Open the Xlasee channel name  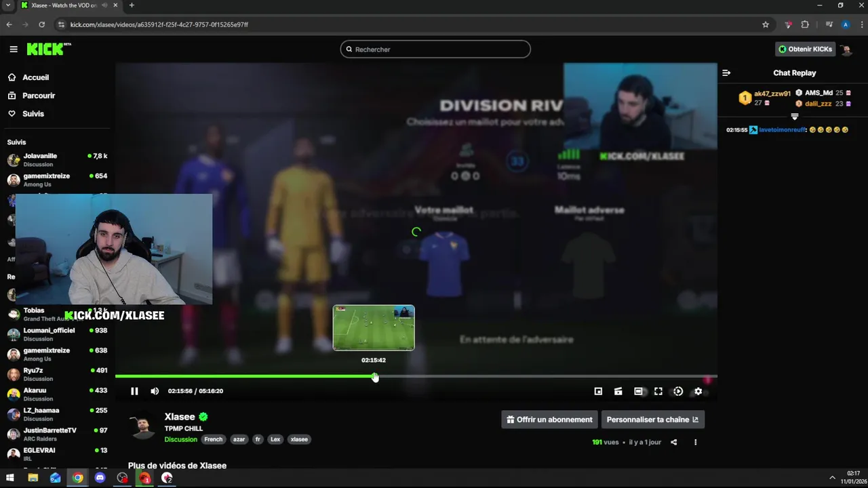pyautogui.click(x=180, y=417)
